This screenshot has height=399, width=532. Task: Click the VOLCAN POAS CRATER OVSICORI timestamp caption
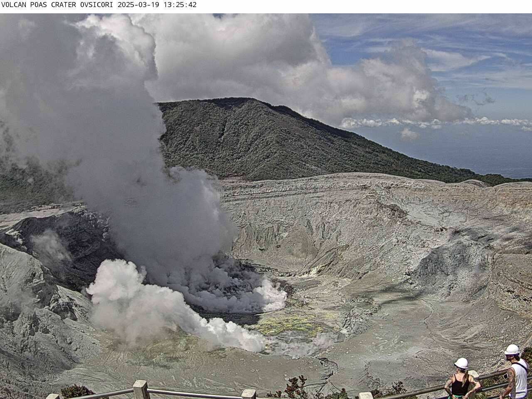click(99, 5)
